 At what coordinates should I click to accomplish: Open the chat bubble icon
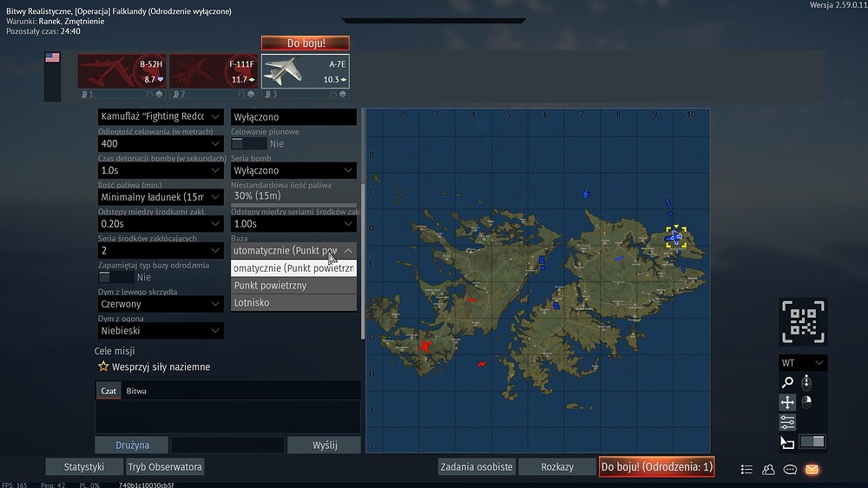[790, 470]
